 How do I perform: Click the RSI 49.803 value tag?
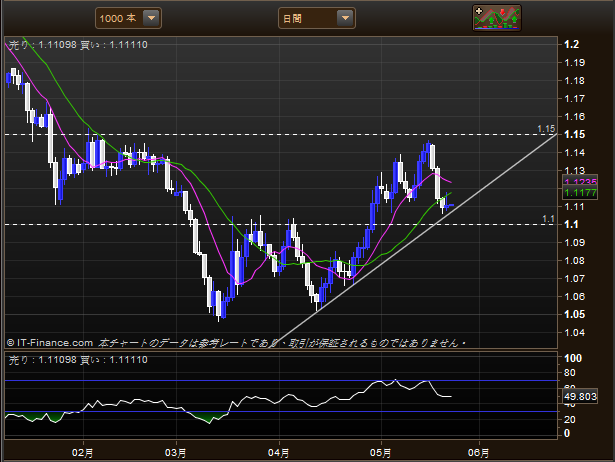point(580,397)
